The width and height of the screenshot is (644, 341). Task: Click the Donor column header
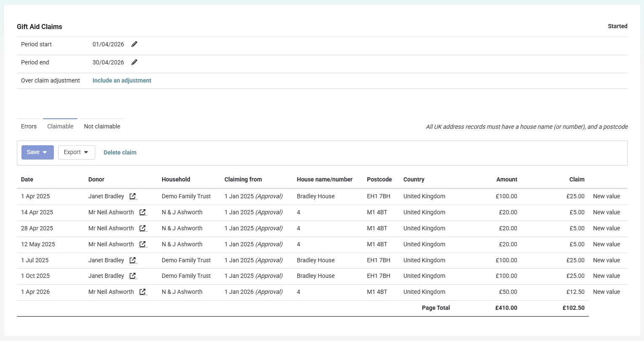point(96,179)
